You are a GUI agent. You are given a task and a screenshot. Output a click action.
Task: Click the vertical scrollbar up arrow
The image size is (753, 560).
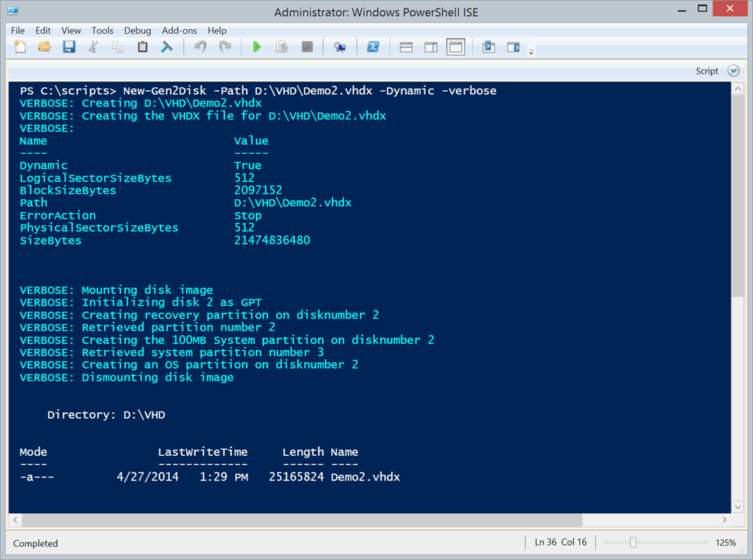point(738,89)
